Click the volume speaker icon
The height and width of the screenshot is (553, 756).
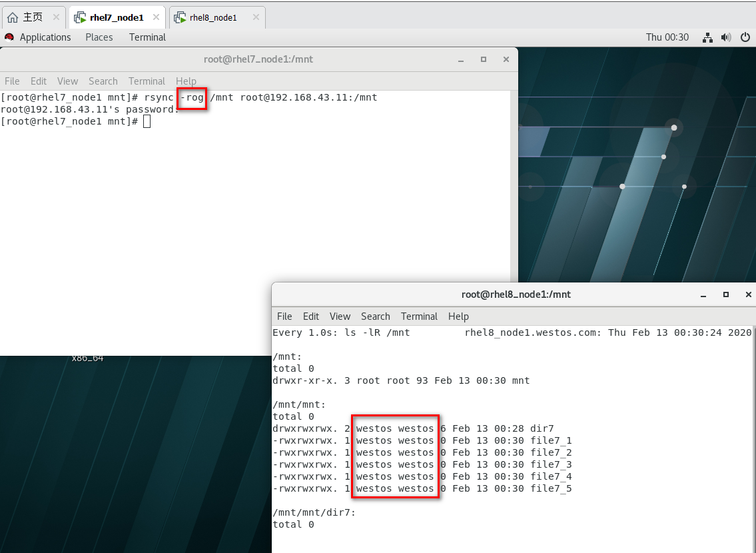coord(725,37)
